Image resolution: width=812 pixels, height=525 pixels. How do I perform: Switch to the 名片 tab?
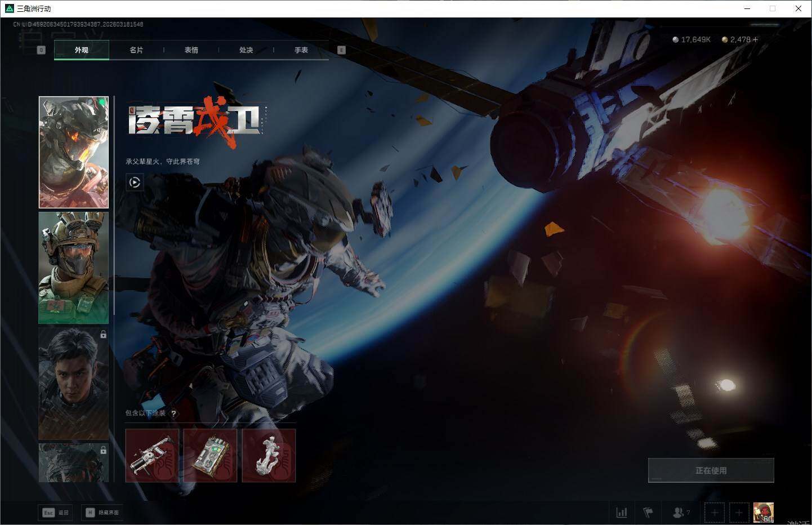(x=136, y=50)
